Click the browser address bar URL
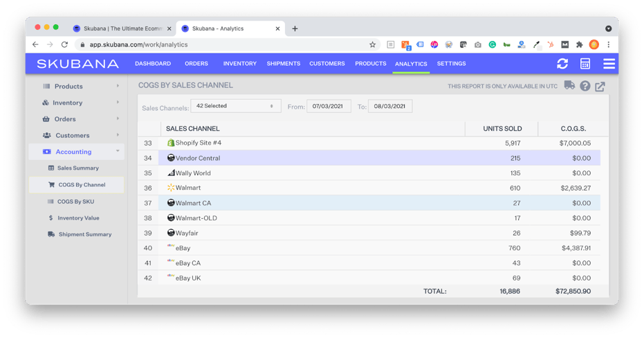644x338 pixels. tap(138, 44)
